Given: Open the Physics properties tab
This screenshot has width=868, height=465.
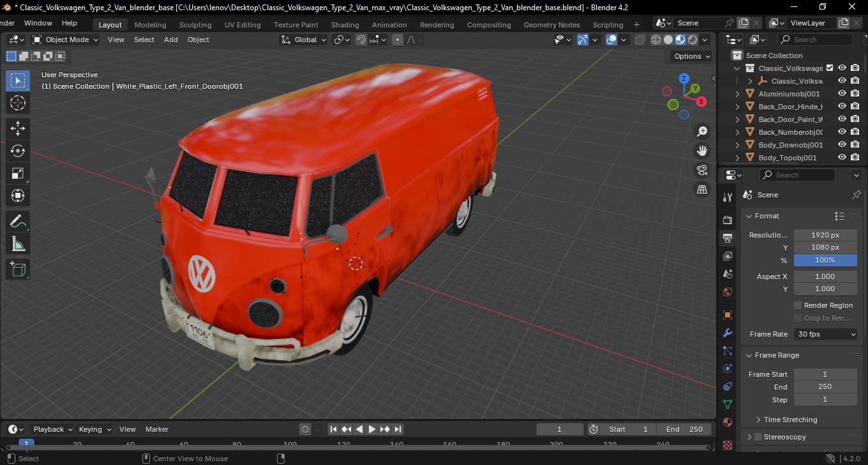Looking at the screenshot, I should (x=727, y=369).
